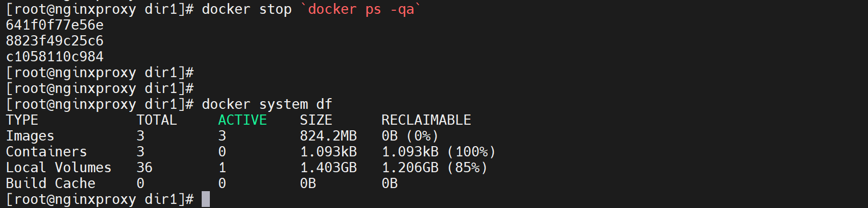Click the red `docker ps -qa` text
This screenshot has height=208, width=868.
pyautogui.click(x=361, y=9)
